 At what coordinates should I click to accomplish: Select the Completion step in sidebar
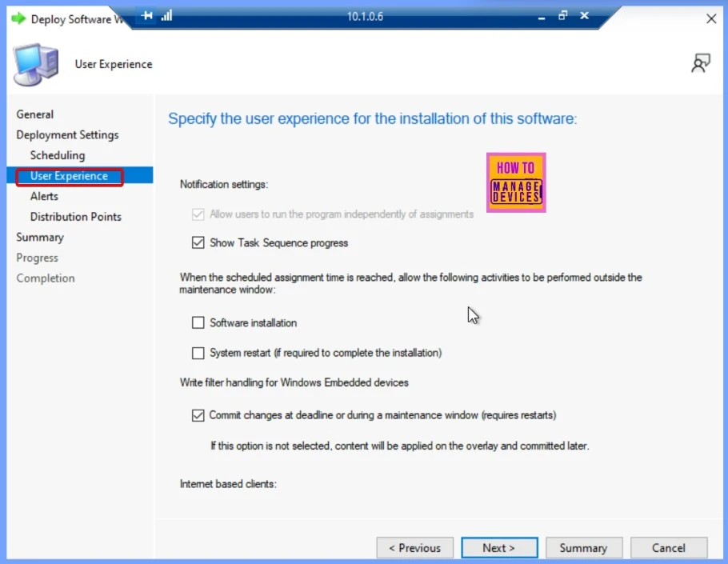(x=46, y=278)
